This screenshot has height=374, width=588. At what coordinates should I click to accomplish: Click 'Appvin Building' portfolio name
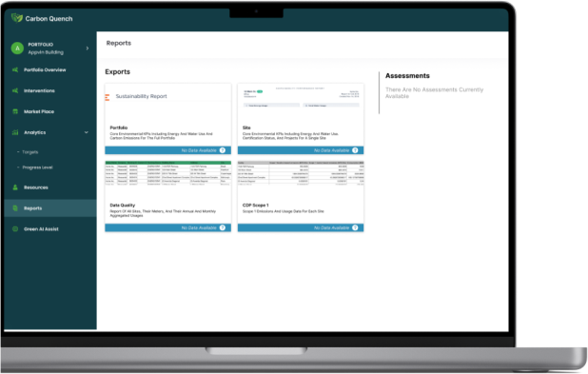46,52
